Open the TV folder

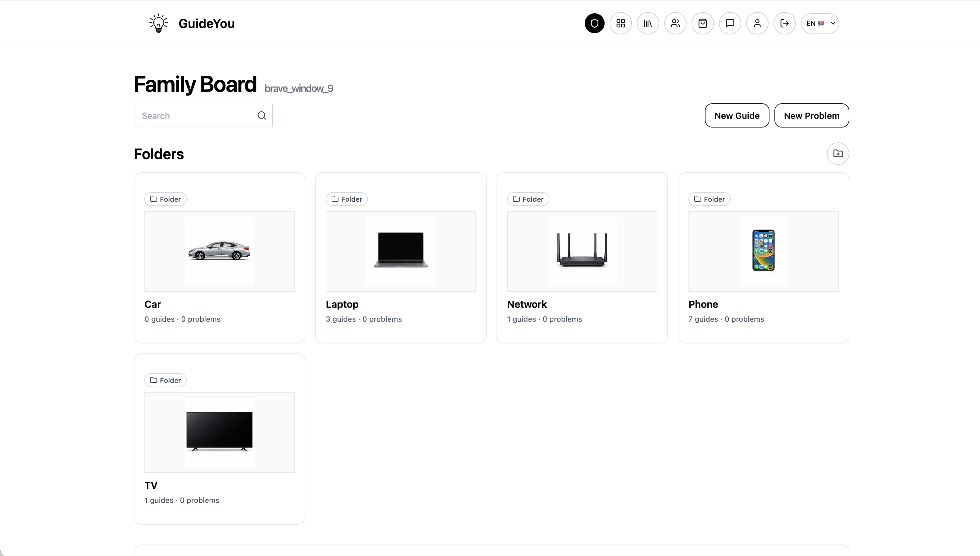coord(151,485)
